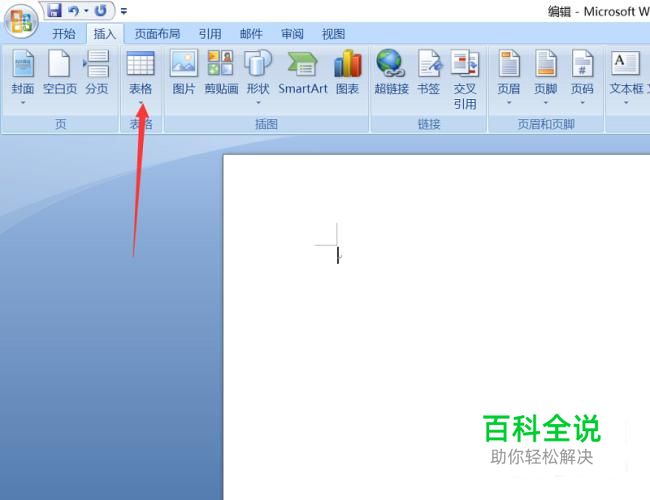
Task: Insert a hyperlink with 超链接
Action: pos(391,72)
